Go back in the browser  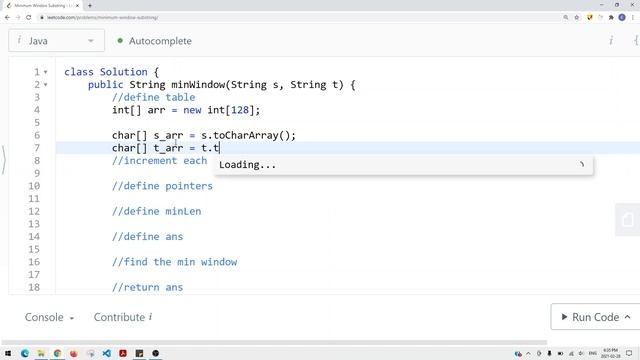(x=7, y=17)
